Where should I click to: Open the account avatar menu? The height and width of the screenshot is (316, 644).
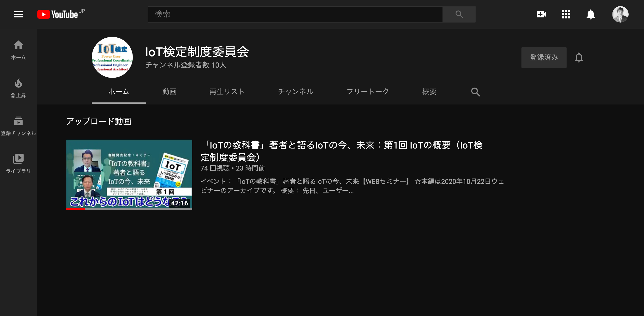coord(620,14)
